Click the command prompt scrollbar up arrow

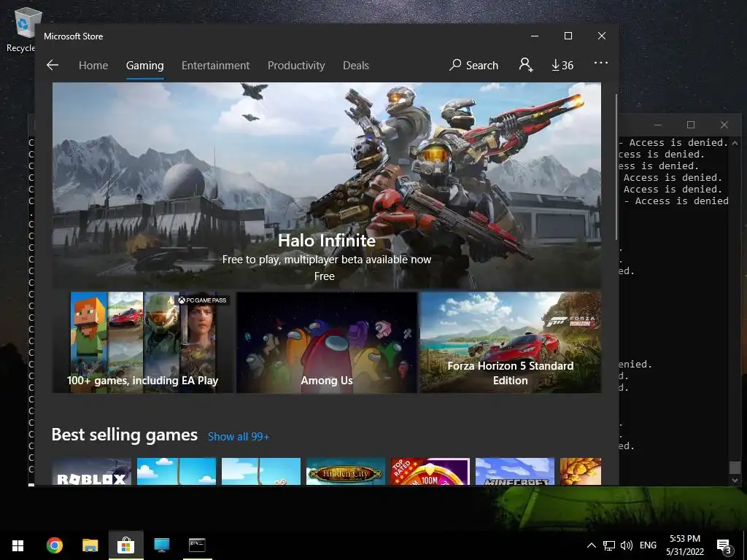click(735, 142)
